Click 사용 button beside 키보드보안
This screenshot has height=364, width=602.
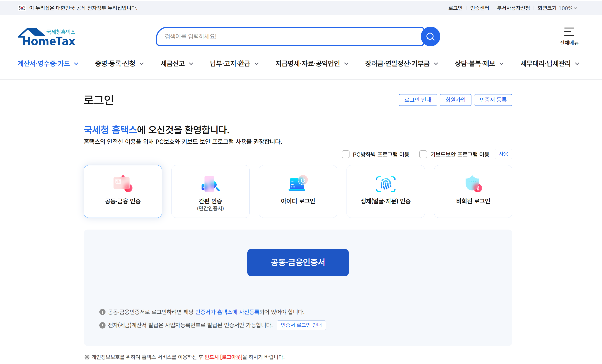[x=503, y=154]
